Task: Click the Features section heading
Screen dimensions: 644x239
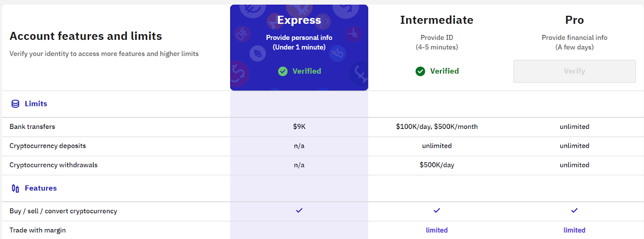Action: [41, 188]
